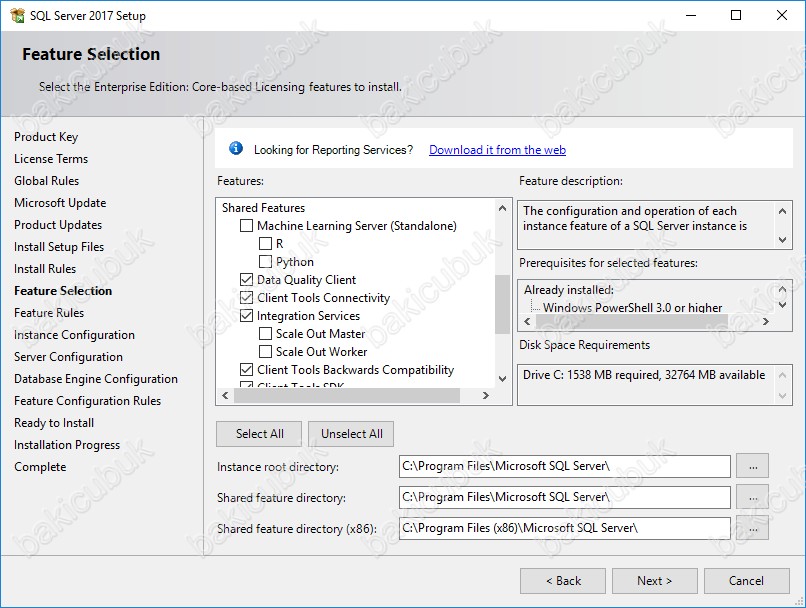Click the Drive C: disk space requirement text
The height and width of the screenshot is (608, 806).
pyautogui.click(x=644, y=375)
